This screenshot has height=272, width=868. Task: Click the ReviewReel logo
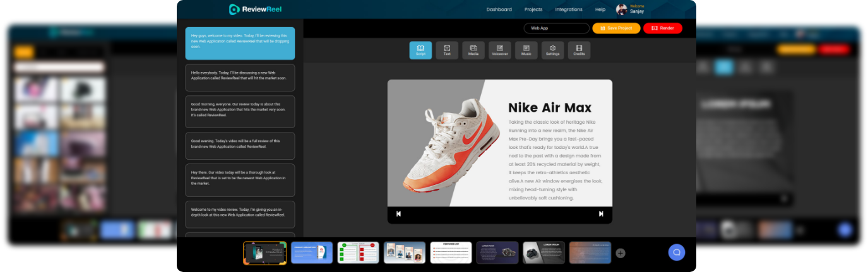[x=255, y=9]
